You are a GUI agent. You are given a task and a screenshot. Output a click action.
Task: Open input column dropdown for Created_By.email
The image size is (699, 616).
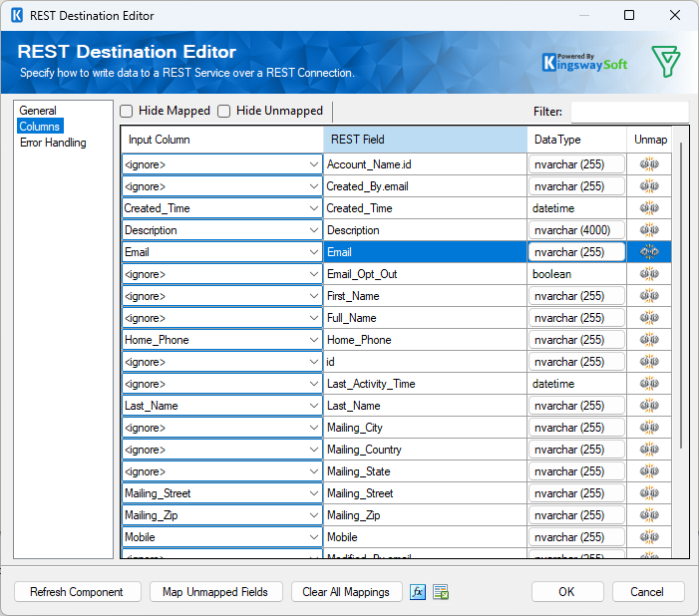point(314,186)
